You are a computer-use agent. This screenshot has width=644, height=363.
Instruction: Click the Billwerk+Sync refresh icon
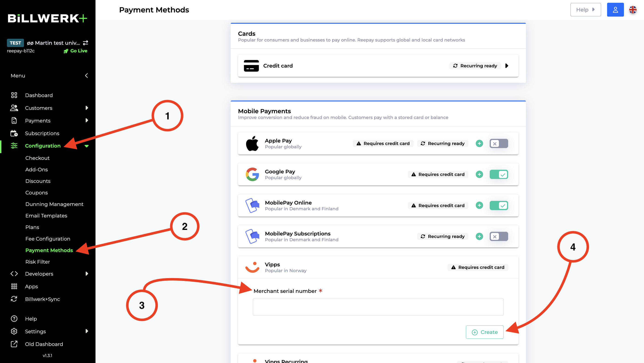coord(14,299)
